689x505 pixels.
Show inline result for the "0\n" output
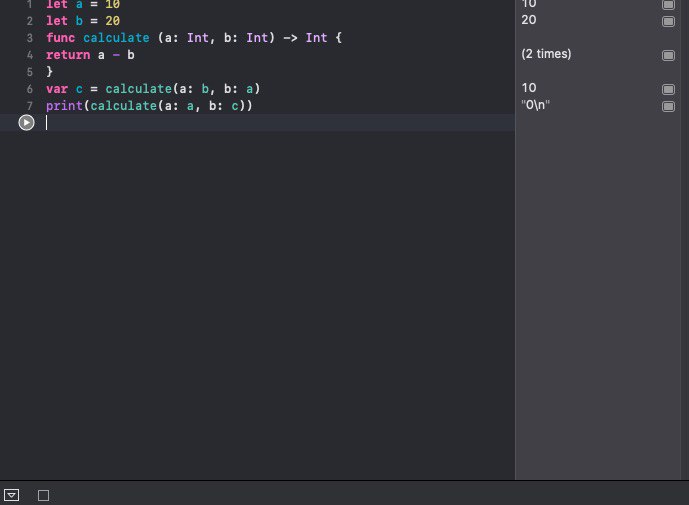pyautogui.click(x=668, y=106)
